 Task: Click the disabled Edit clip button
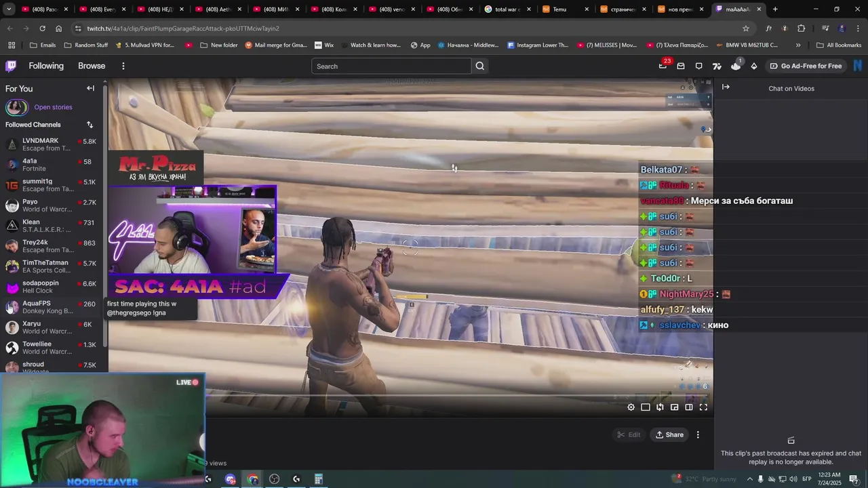tap(629, 434)
